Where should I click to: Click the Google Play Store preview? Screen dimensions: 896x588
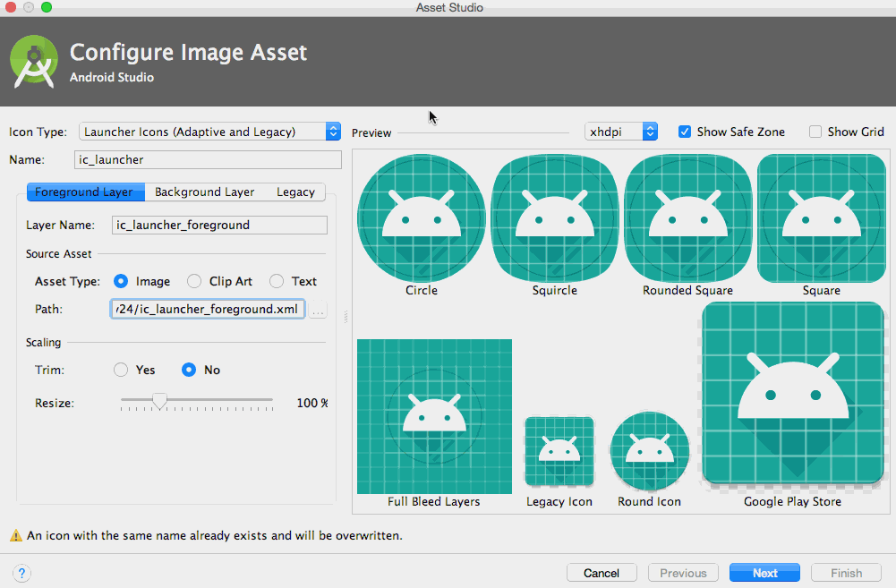(793, 394)
